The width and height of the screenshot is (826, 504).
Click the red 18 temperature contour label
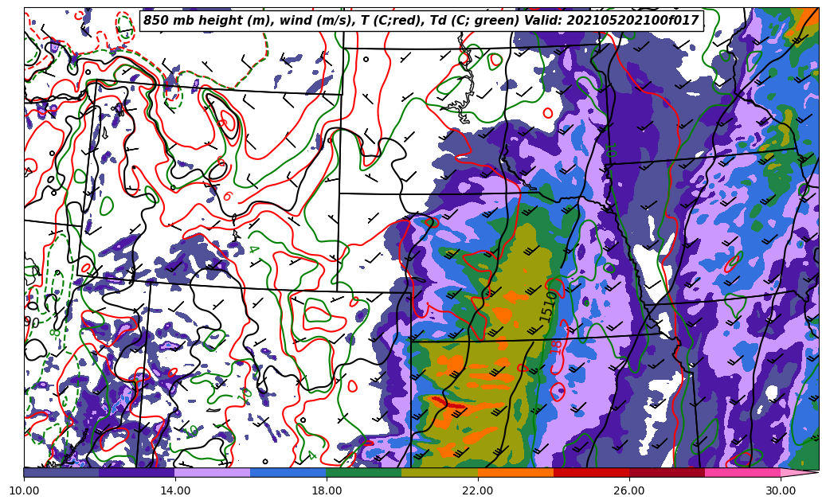(556, 346)
